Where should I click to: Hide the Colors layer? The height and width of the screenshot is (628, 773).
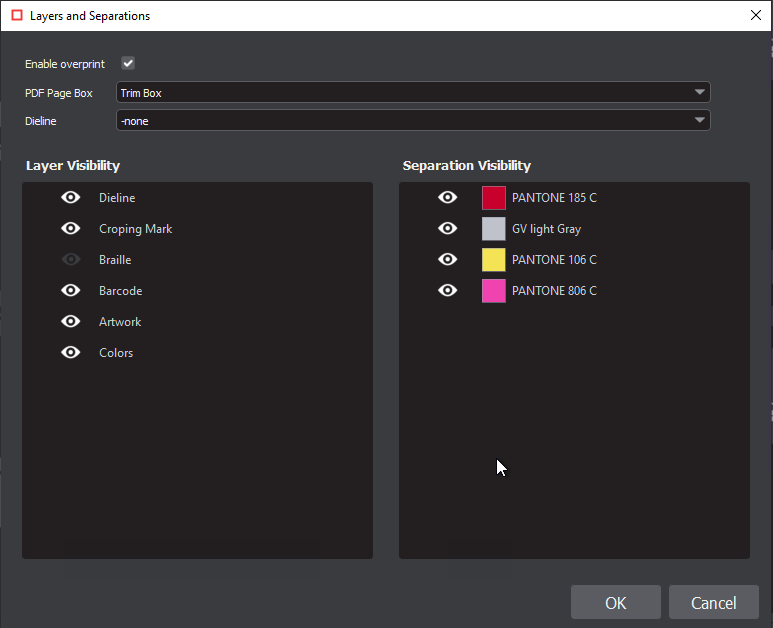71,353
